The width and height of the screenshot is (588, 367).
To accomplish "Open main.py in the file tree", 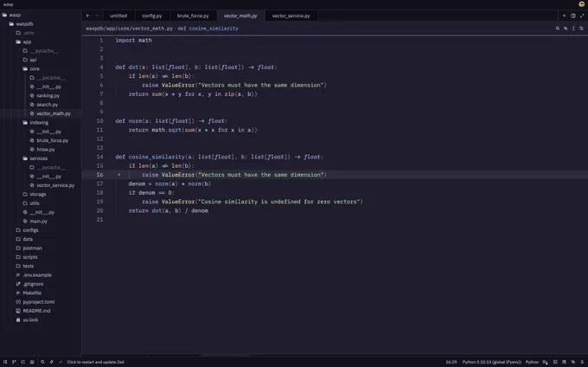I will click(x=39, y=222).
